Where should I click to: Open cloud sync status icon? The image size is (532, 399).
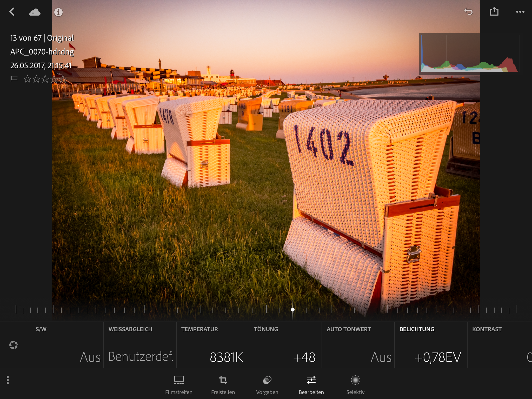click(35, 12)
